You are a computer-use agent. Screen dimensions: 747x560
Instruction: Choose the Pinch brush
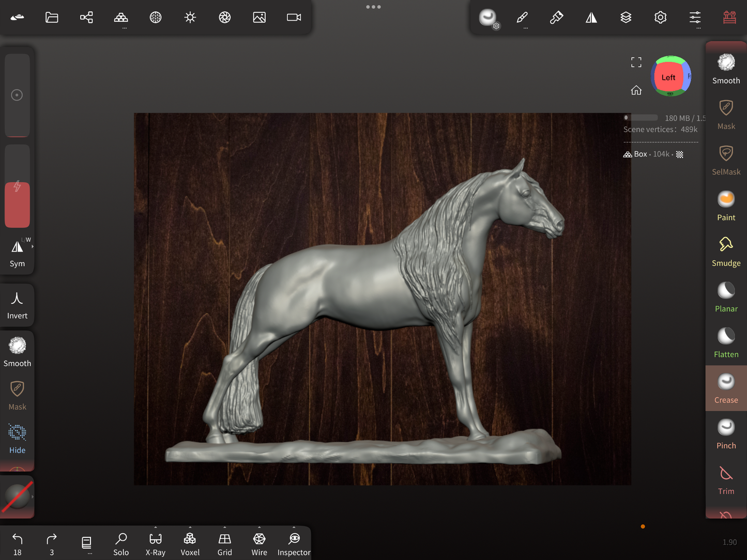pyautogui.click(x=726, y=434)
